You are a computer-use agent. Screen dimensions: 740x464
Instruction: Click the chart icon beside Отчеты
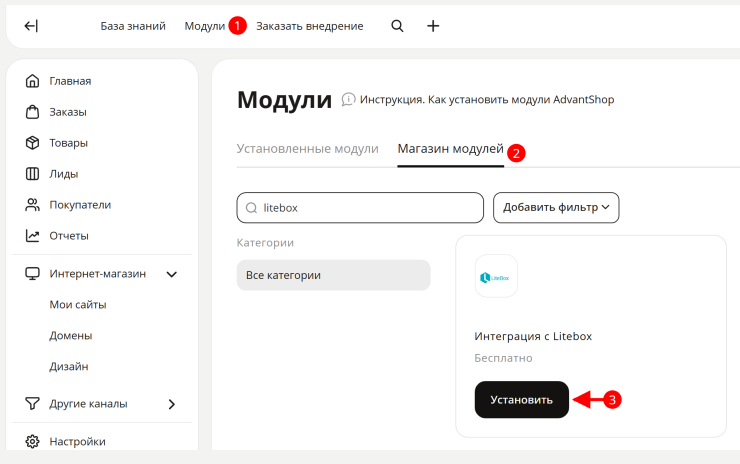click(x=32, y=236)
